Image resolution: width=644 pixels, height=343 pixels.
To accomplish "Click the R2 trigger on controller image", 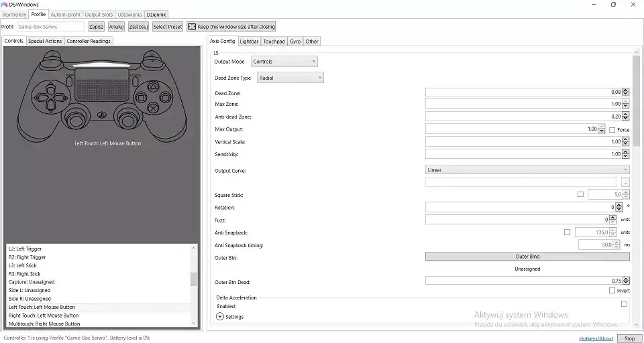I will [x=152, y=54].
